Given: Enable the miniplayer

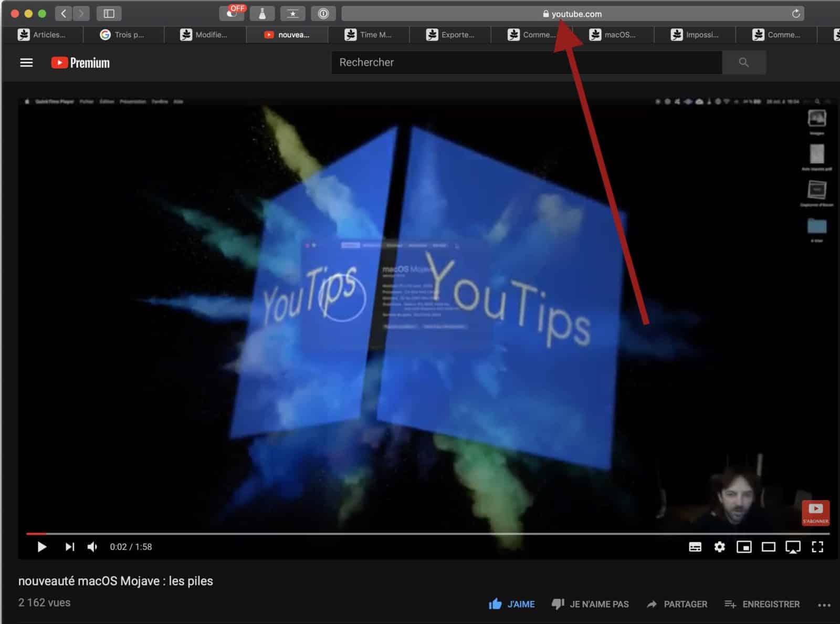Looking at the screenshot, I should tap(744, 547).
